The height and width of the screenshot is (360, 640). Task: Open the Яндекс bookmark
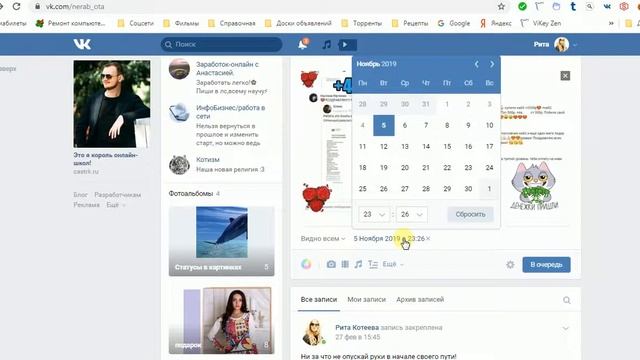(496, 23)
